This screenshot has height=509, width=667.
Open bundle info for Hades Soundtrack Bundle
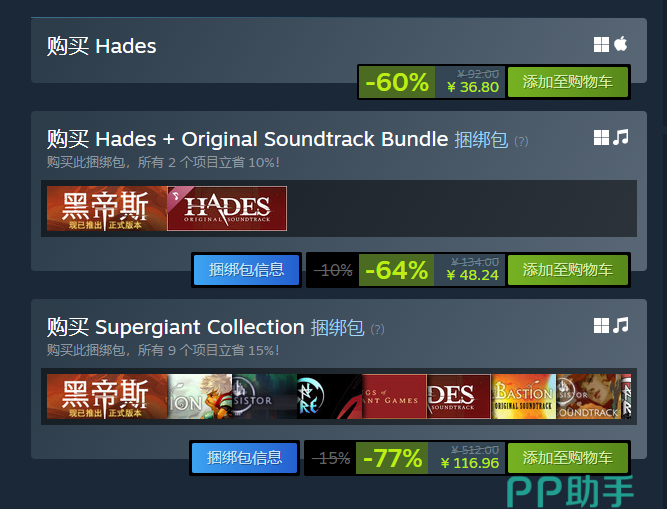pyautogui.click(x=246, y=270)
